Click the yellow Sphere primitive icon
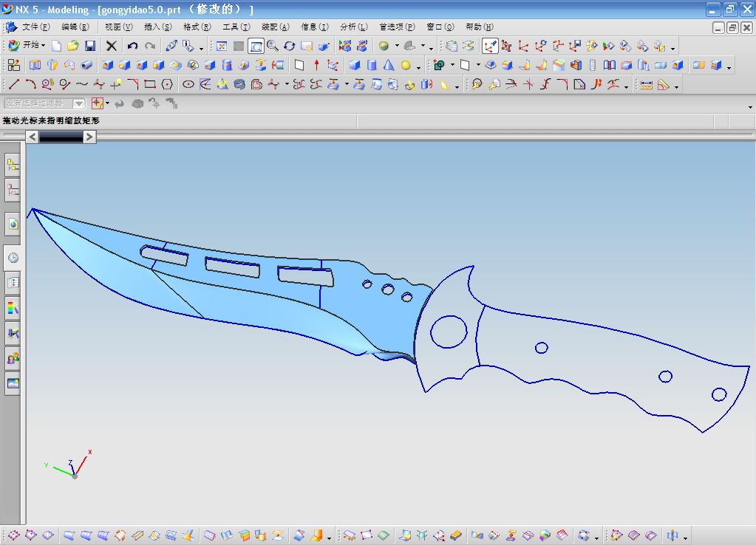Image resolution: width=756 pixels, height=545 pixels. [406, 65]
